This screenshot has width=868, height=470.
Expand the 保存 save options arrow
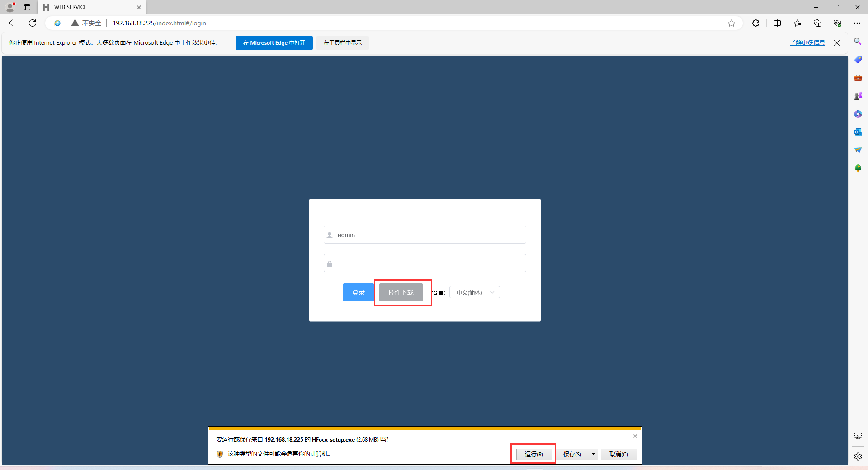[593, 454]
